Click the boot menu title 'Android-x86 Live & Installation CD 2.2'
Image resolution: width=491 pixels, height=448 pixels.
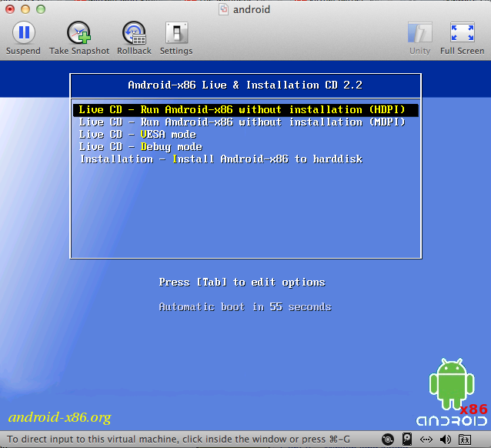click(245, 85)
